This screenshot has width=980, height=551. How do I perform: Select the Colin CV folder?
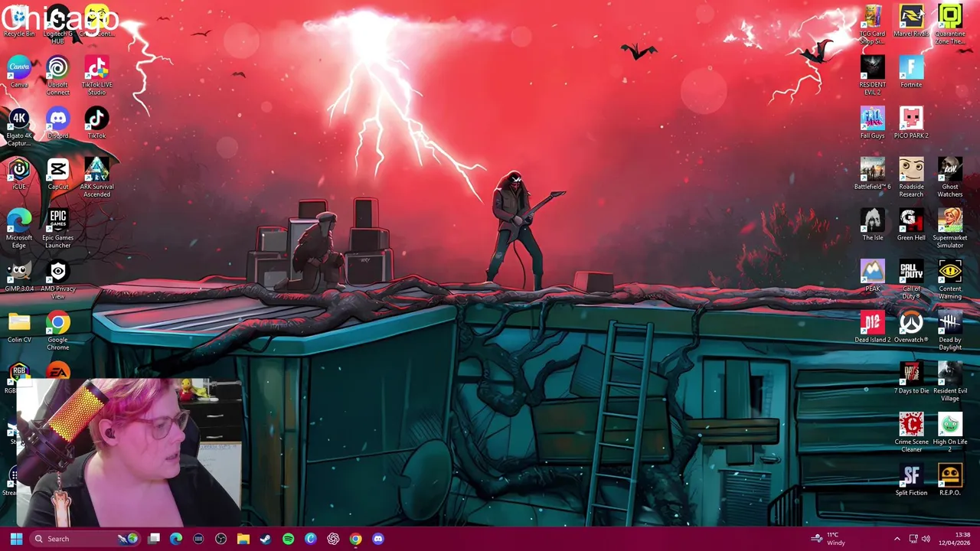click(19, 327)
